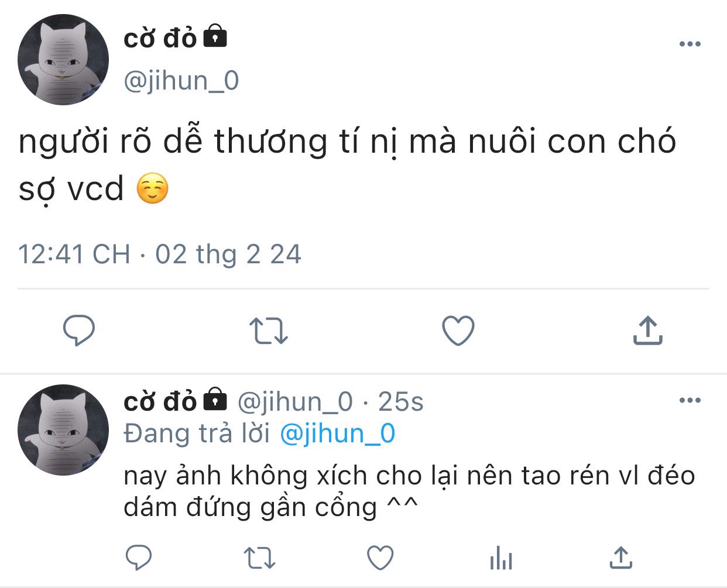Tap the @jihun_0 handle under main name
727x588 pixels.
tap(181, 81)
